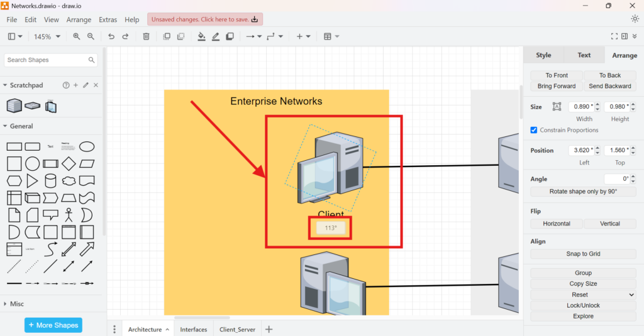Image resolution: width=644 pixels, height=336 pixels.
Task: Click the Angle value input field
Action: tap(617, 179)
